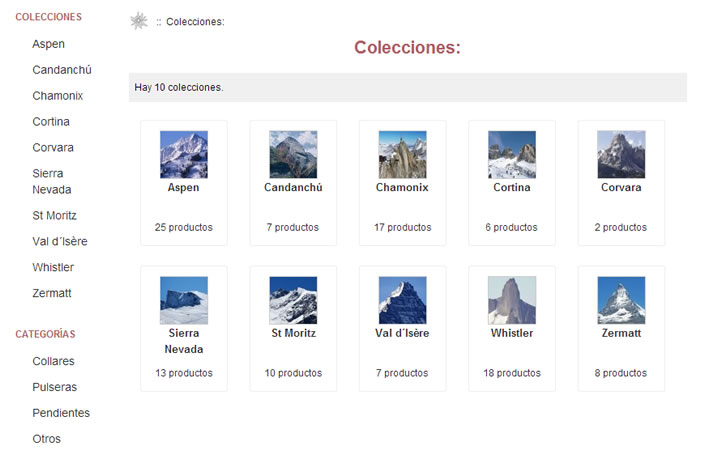Image resolution: width=705 pixels, height=451 pixels.
Task: Click the Cortina mountain thumbnail
Action: [x=512, y=155]
